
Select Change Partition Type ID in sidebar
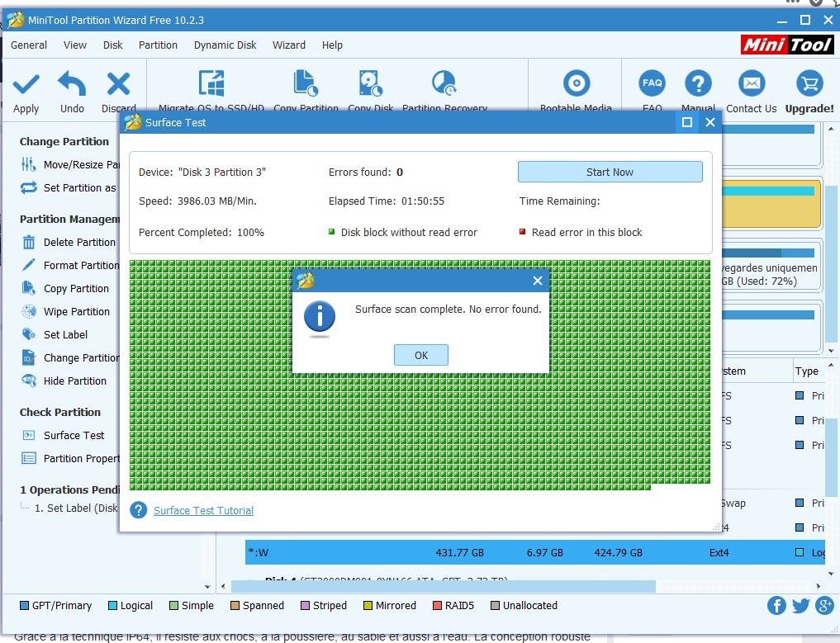click(69, 357)
